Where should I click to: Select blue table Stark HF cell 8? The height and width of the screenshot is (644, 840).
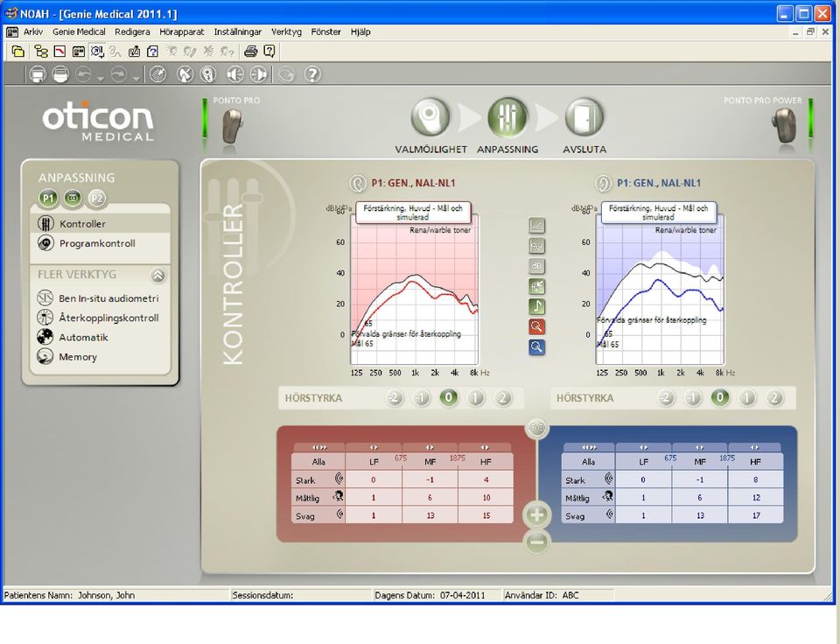click(x=755, y=479)
